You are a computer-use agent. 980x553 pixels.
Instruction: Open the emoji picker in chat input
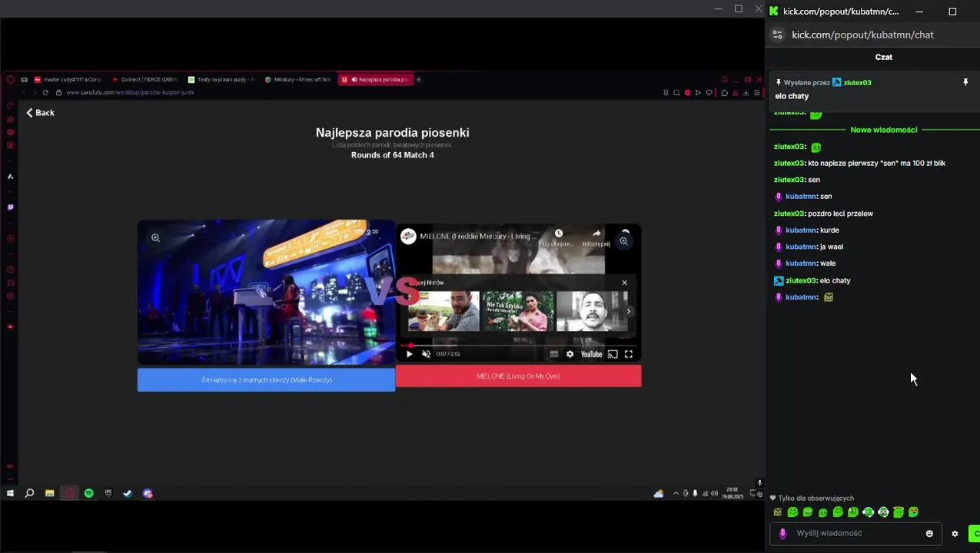point(929,534)
